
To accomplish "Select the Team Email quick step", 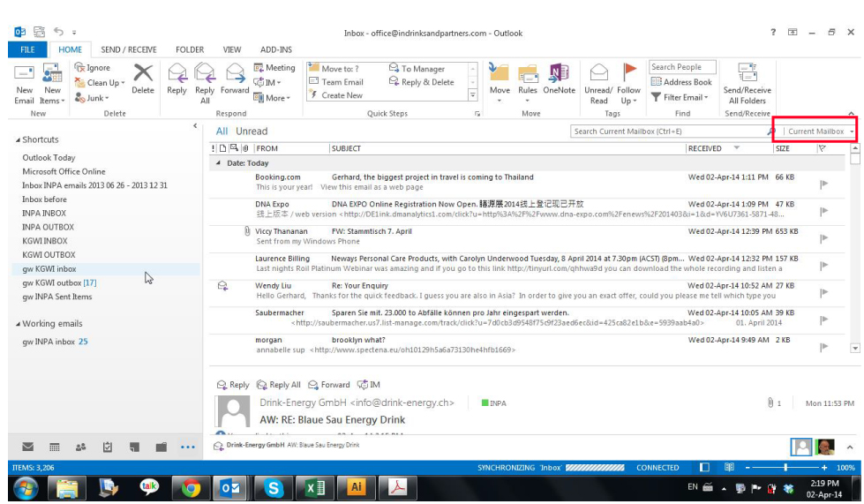I will coord(336,81).
